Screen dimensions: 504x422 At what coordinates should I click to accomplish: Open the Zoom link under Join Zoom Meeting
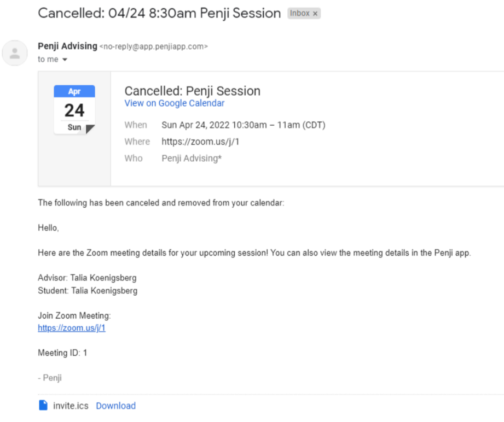tap(71, 328)
